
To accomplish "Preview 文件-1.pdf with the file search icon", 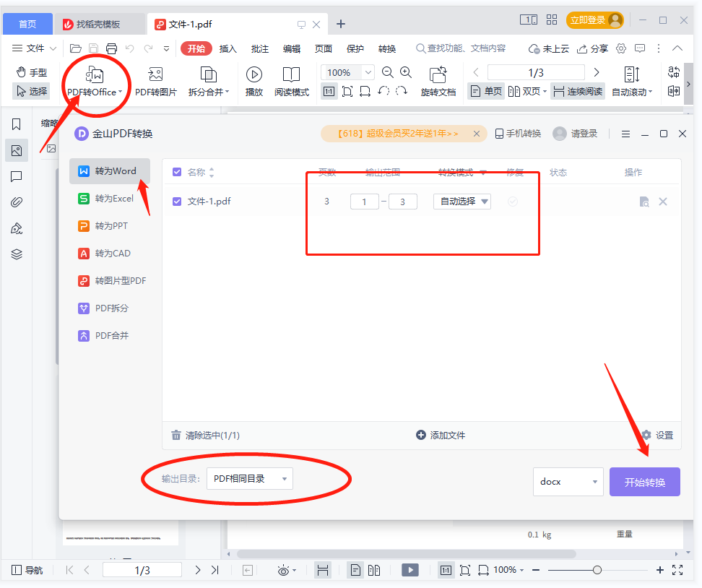I will (x=644, y=202).
